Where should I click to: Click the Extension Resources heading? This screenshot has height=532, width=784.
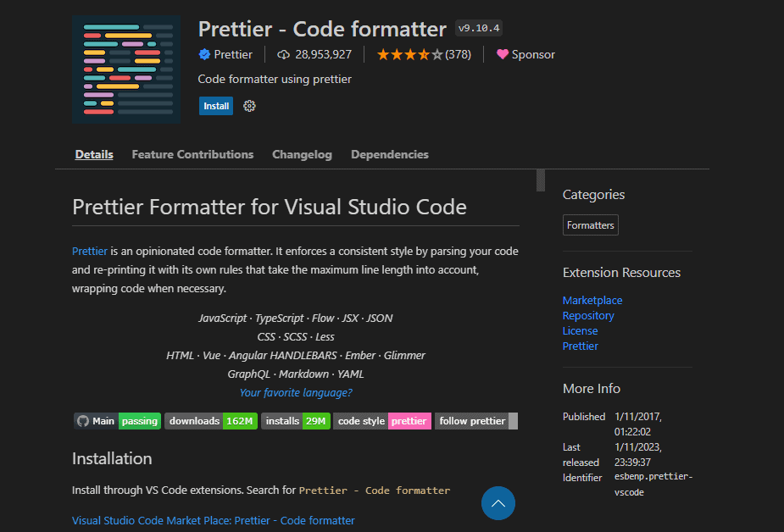click(x=621, y=272)
